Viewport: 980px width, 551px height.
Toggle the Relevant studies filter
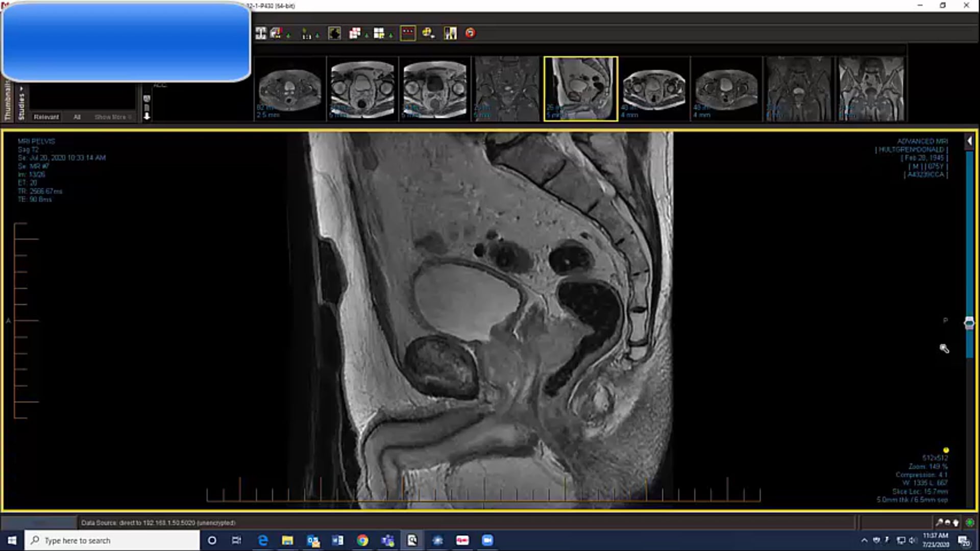tap(46, 117)
